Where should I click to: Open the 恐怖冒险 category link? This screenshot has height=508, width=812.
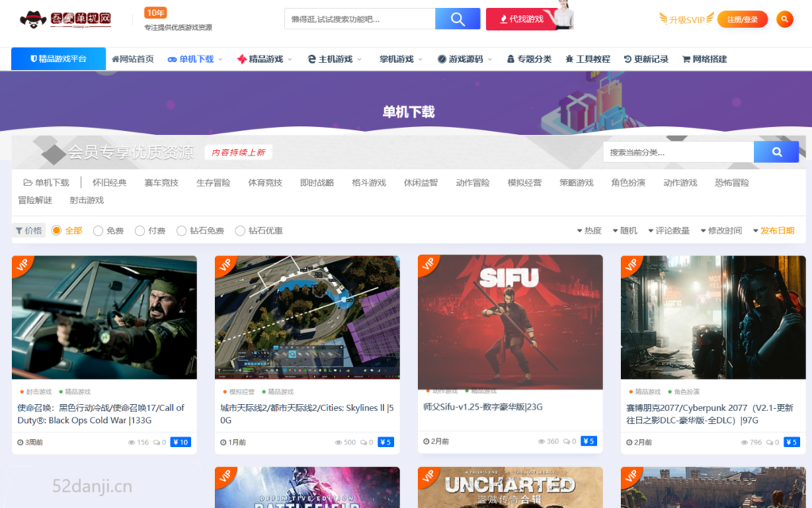point(732,183)
